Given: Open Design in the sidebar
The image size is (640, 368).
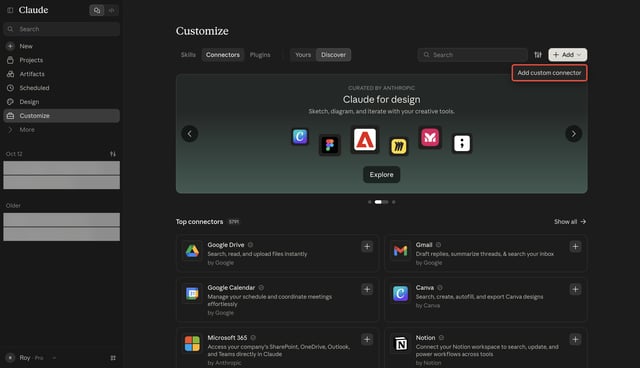Looking at the screenshot, I should click(x=62, y=102).
